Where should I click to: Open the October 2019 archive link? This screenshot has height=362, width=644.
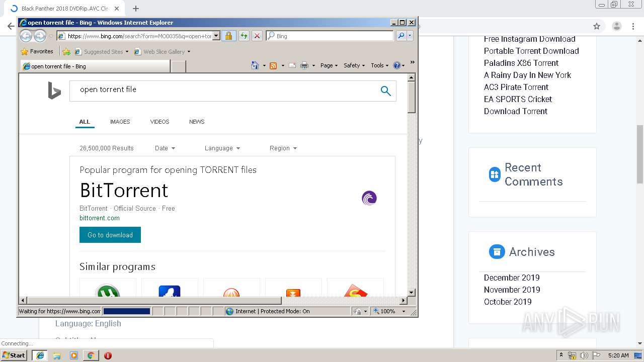pyautogui.click(x=508, y=302)
